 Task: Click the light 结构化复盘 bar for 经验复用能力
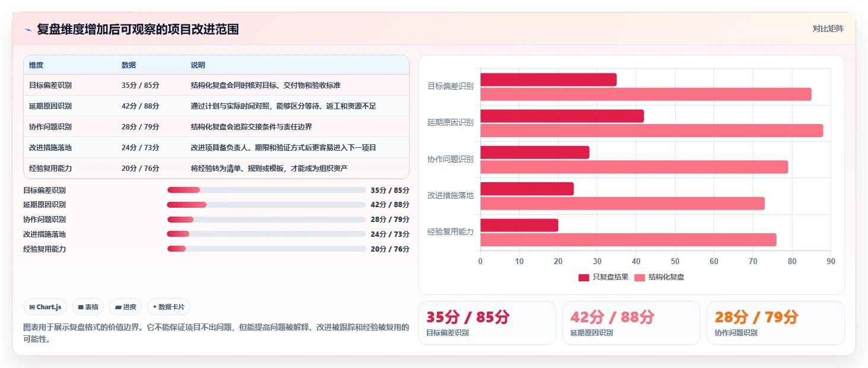(x=628, y=240)
